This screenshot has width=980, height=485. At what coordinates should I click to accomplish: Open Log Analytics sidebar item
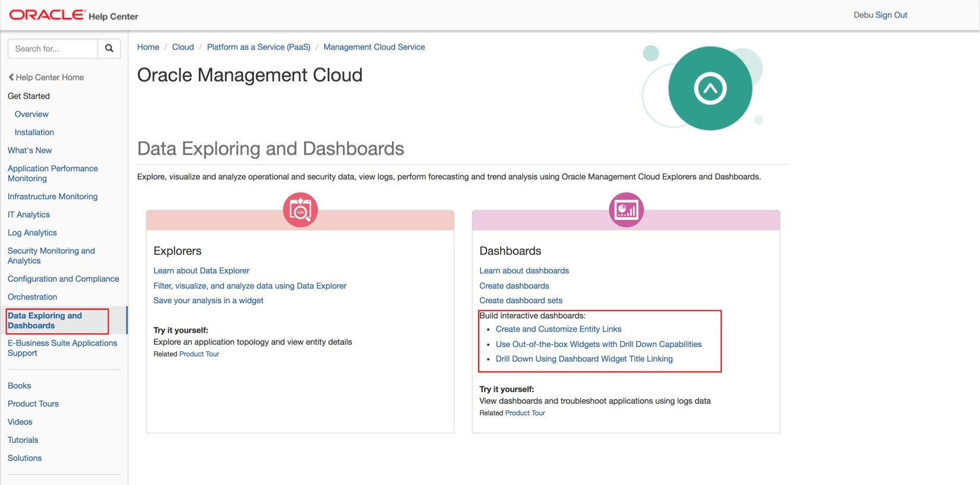tap(32, 232)
